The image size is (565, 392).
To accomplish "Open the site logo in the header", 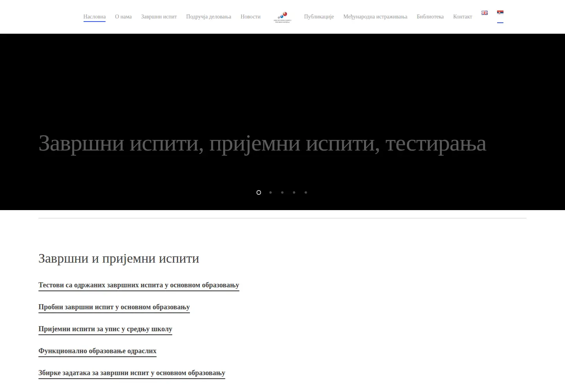I will (x=282, y=17).
